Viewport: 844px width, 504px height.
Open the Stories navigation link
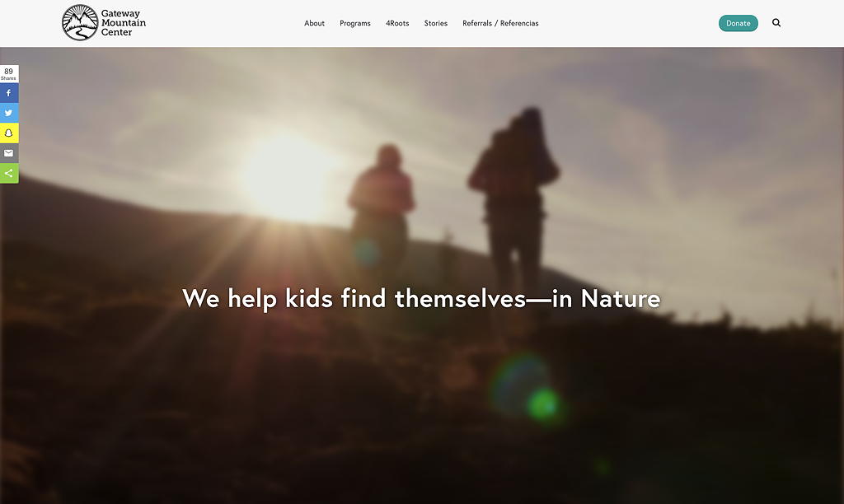coord(436,23)
